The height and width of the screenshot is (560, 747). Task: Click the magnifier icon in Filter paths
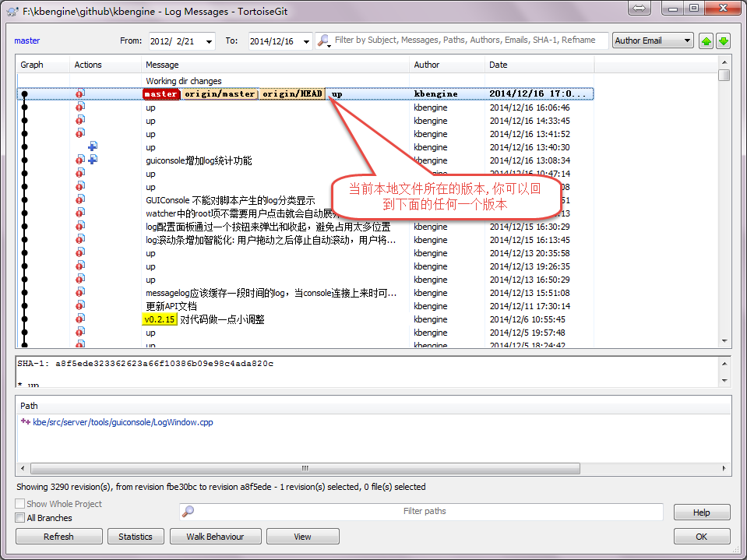point(189,512)
